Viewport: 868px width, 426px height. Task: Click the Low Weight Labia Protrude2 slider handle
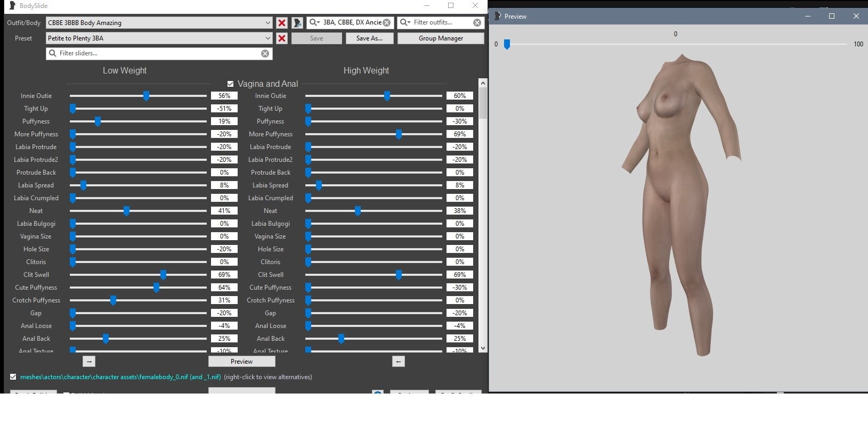coord(72,160)
